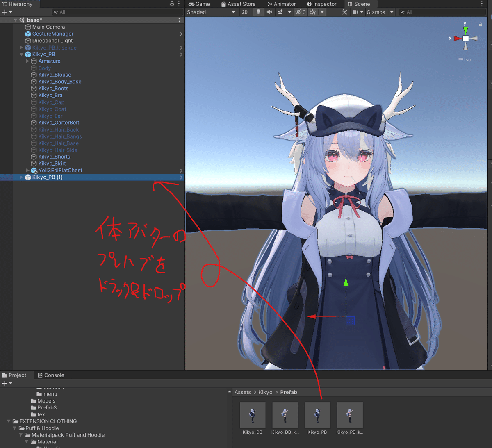Toggle scene grid icon
The height and width of the screenshot is (448, 492).
point(313,12)
